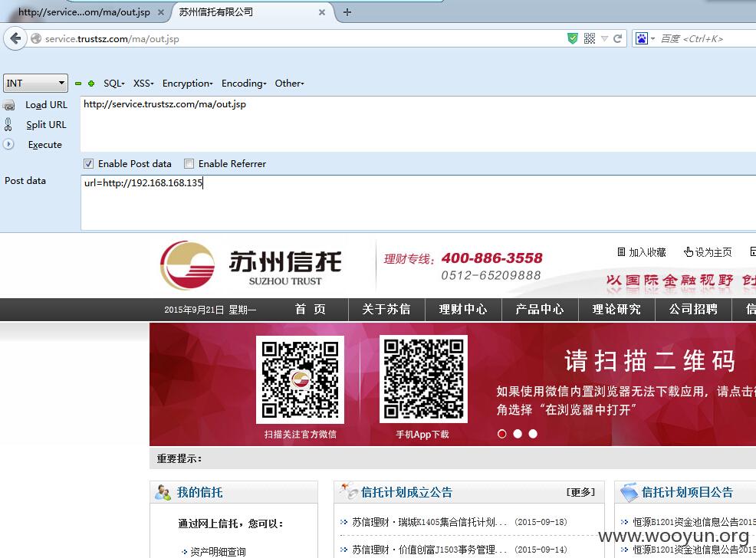The width and height of the screenshot is (756, 558).
Task: Open the 关于苏信 navigation item
Action: coord(386,310)
